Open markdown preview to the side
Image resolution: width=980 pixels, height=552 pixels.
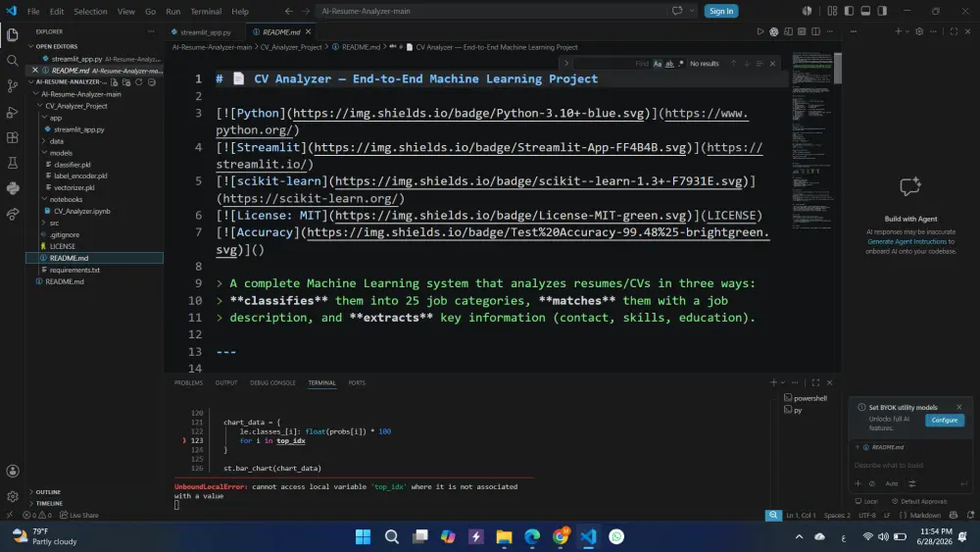point(788,32)
